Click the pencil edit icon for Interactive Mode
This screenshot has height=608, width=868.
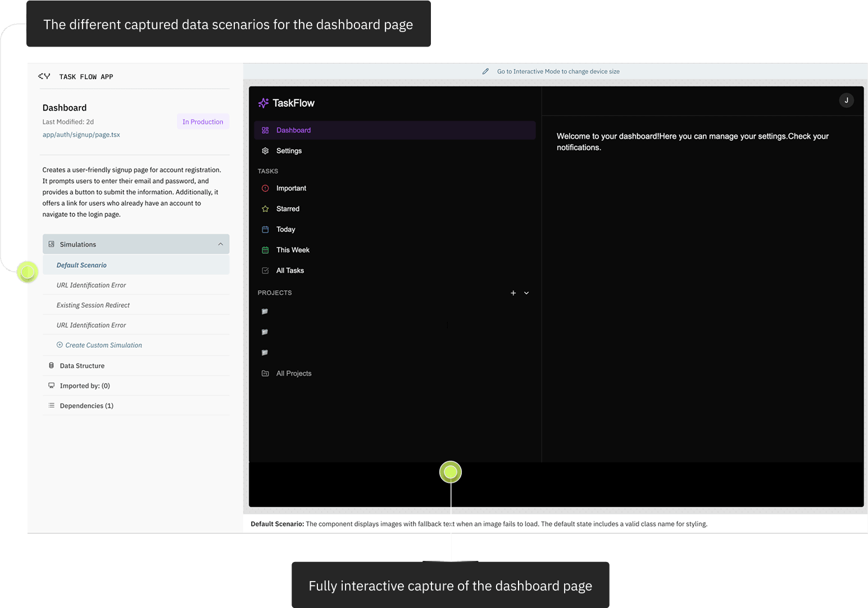pos(485,71)
